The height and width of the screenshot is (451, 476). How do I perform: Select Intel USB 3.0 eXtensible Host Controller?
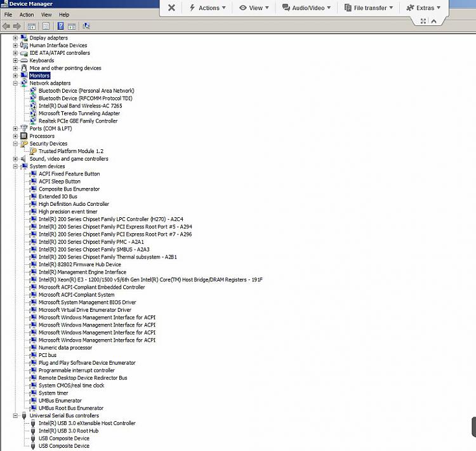87,423
